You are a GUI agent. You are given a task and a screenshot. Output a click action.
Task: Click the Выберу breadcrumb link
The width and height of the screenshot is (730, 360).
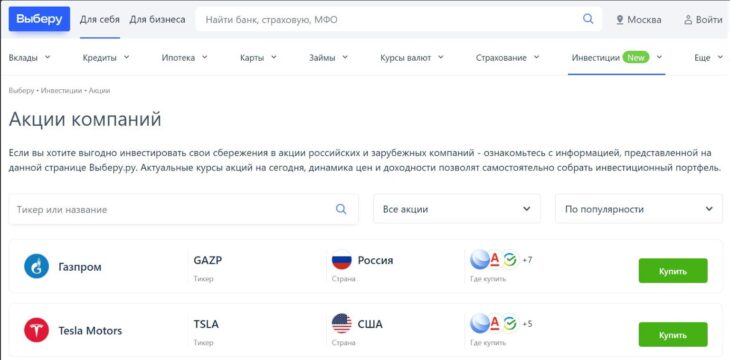coord(21,90)
